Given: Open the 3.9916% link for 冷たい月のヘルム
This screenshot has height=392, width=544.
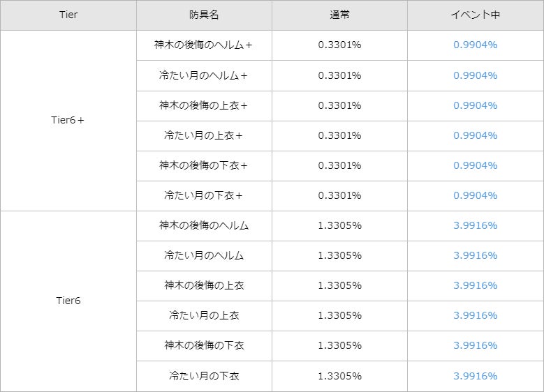Looking at the screenshot, I should tap(475, 255).
